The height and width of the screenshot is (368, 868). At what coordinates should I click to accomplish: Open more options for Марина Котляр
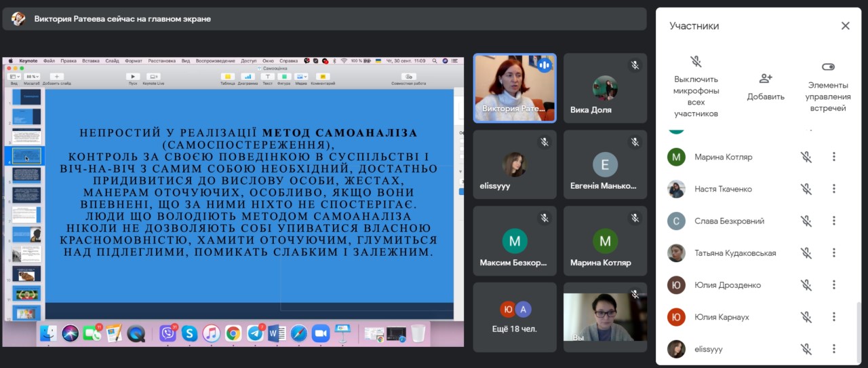click(834, 157)
